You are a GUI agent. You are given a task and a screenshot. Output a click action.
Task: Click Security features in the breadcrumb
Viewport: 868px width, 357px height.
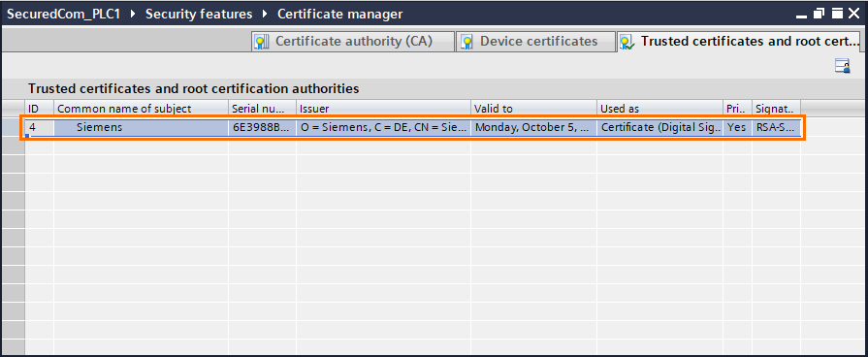(198, 14)
